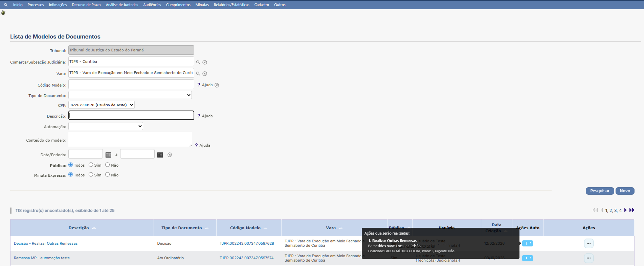Open 'Decisão - Realizar Outras Remessas' model link
Image resolution: width=644 pixels, height=266 pixels.
(x=46, y=243)
